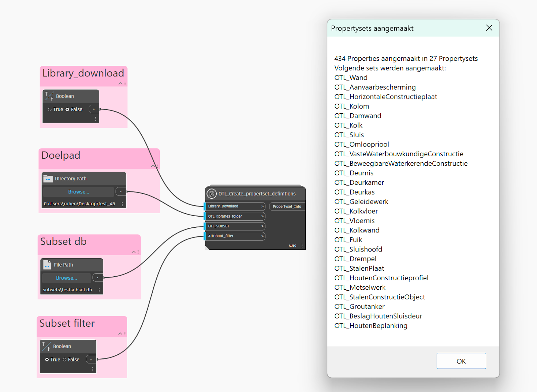Click the Propertyset_Info output connector arrow
This screenshot has height=392, width=537.
click(x=299, y=207)
